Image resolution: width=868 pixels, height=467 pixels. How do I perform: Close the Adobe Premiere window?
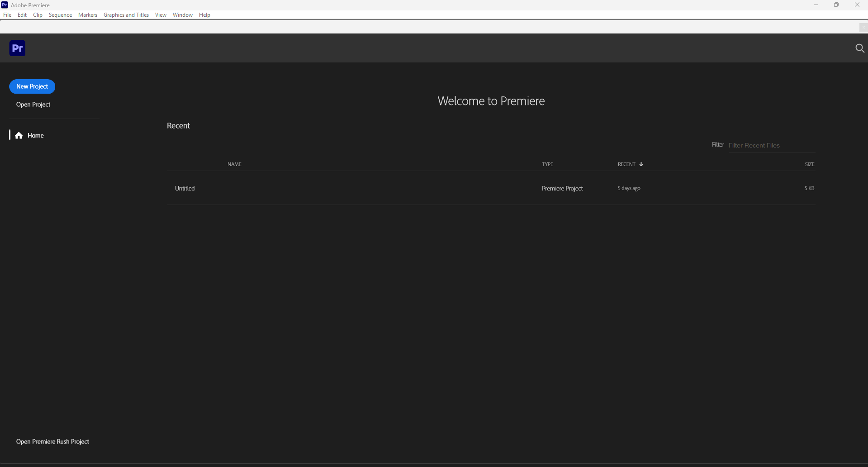click(x=857, y=5)
